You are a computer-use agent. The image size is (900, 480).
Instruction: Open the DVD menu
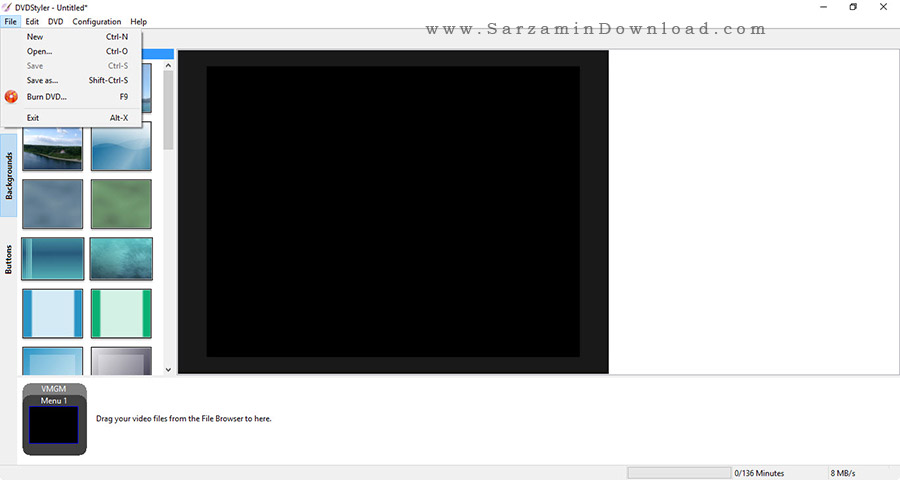coord(56,21)
